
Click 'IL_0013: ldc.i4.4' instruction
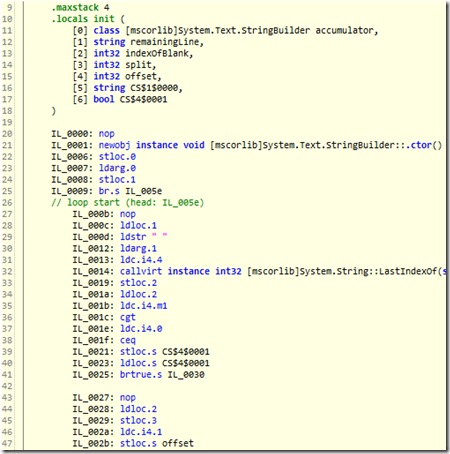(117, 260)
